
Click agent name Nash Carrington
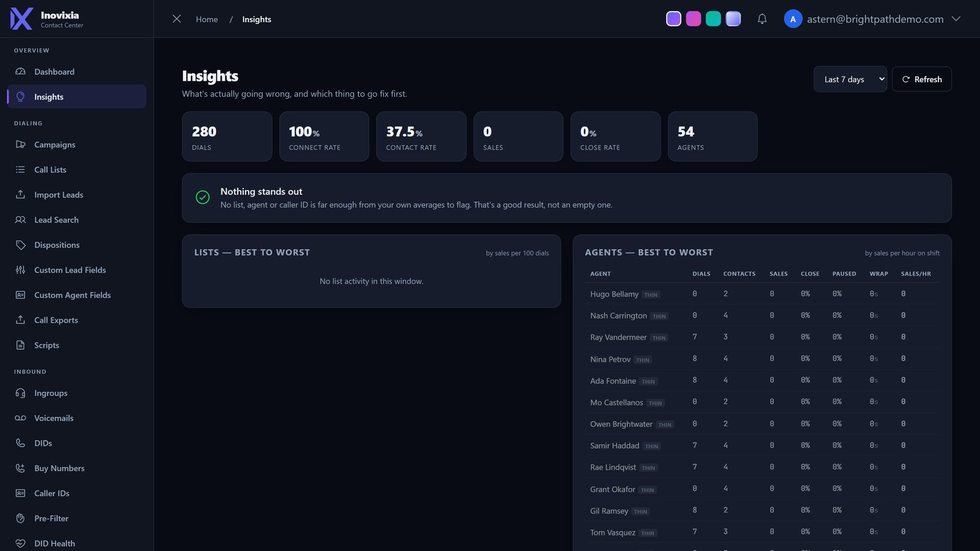click(619, 316)
